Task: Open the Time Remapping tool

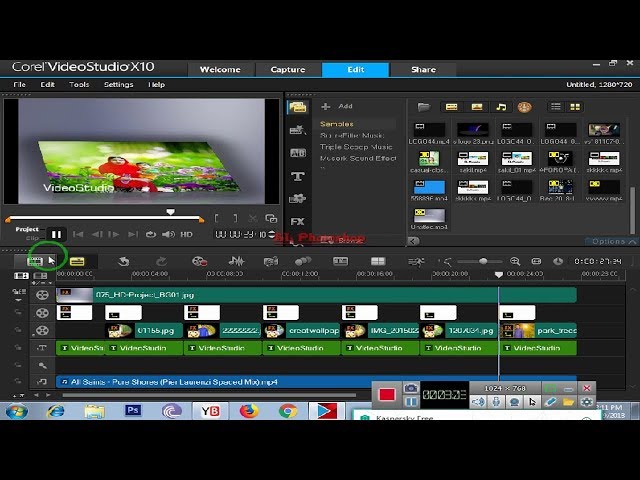Action: click(416, 261)
